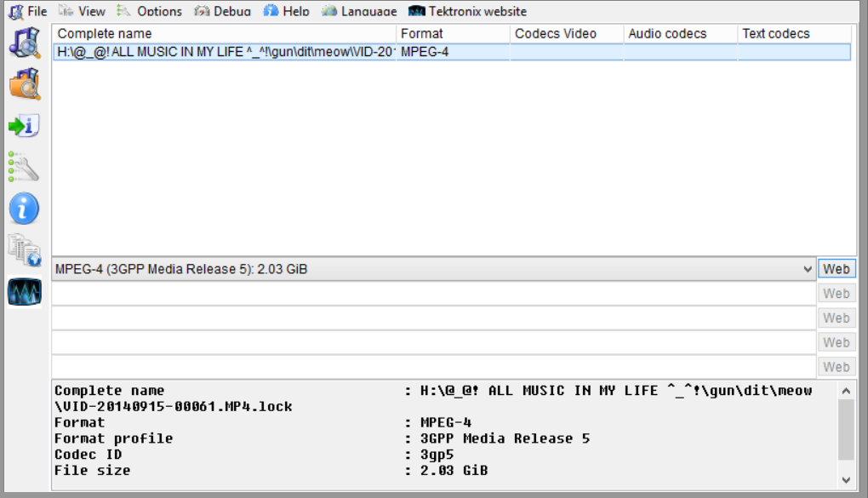Click the Open Folder icon in sidebar
This screenshot has height=498, width=868.
[25, 84]
